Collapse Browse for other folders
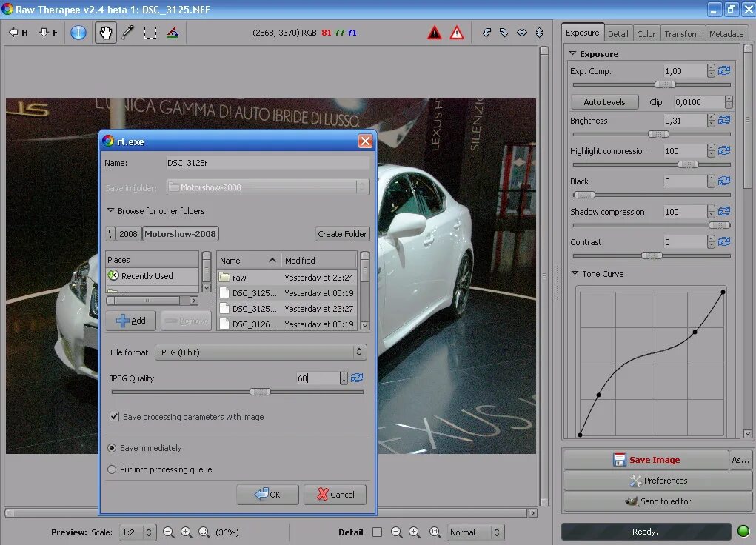Screen dimensions: 756x545 tap(110, 211)
